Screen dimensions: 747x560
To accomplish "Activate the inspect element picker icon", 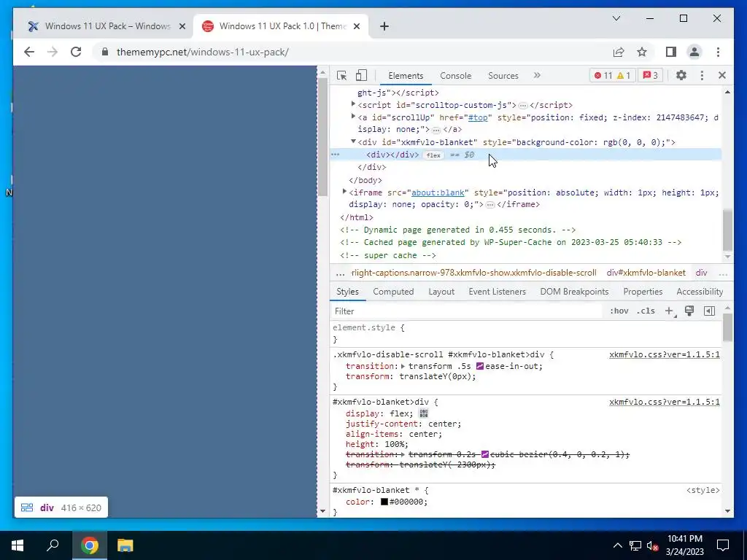I will tap(341, 75).
